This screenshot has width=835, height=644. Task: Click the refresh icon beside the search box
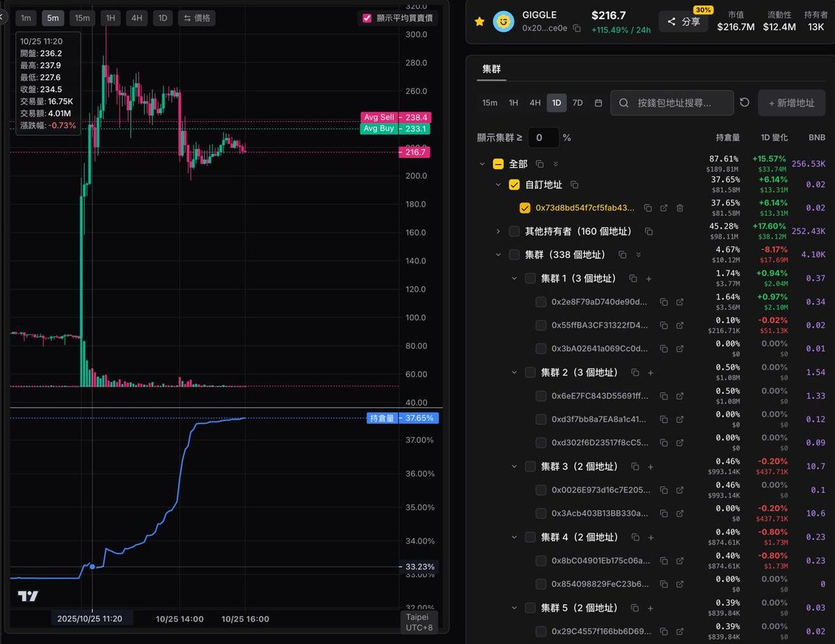(x=745, y=103)
